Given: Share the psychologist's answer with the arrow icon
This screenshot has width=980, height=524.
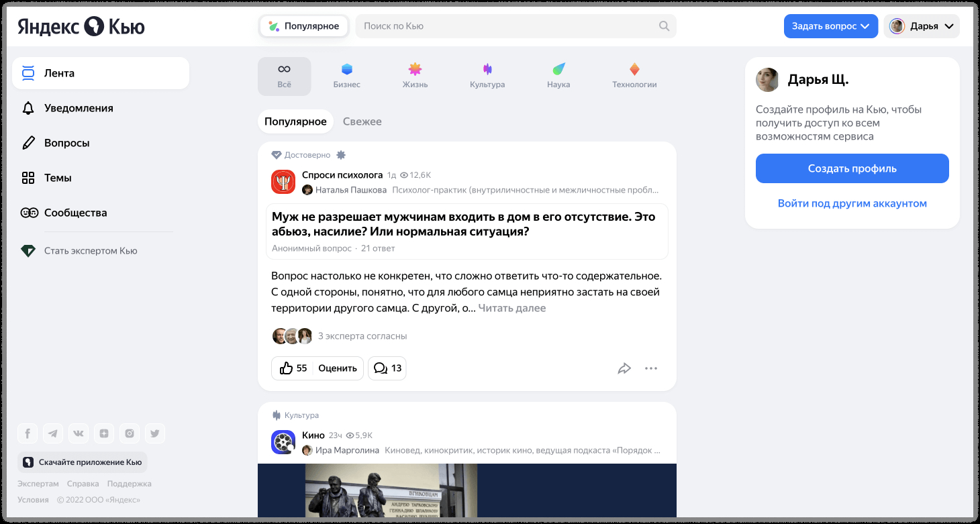Looking at the screenshot, I should coord(624,368).
